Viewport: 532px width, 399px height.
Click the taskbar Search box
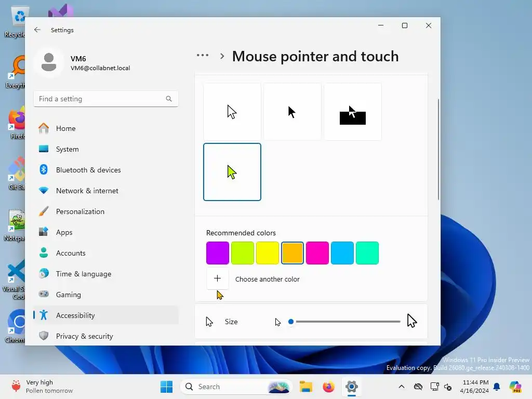pos(236,387)
